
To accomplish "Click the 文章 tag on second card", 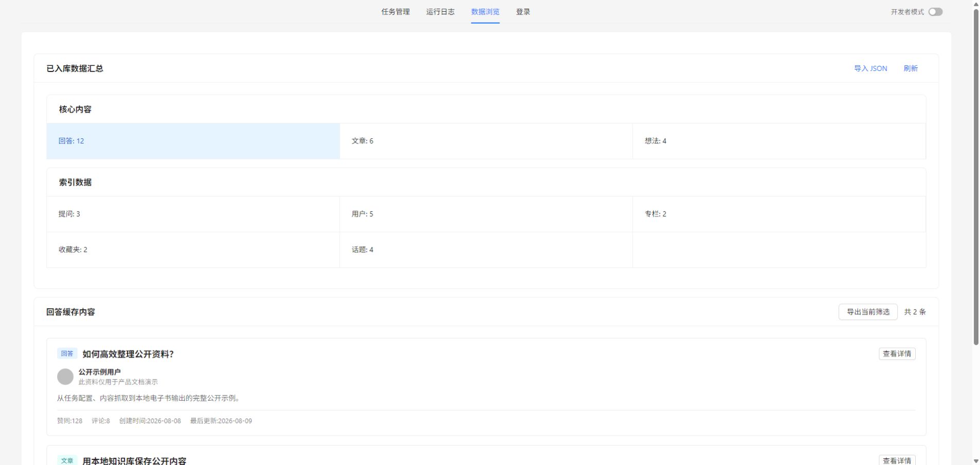I will click(x=67, y=460).
